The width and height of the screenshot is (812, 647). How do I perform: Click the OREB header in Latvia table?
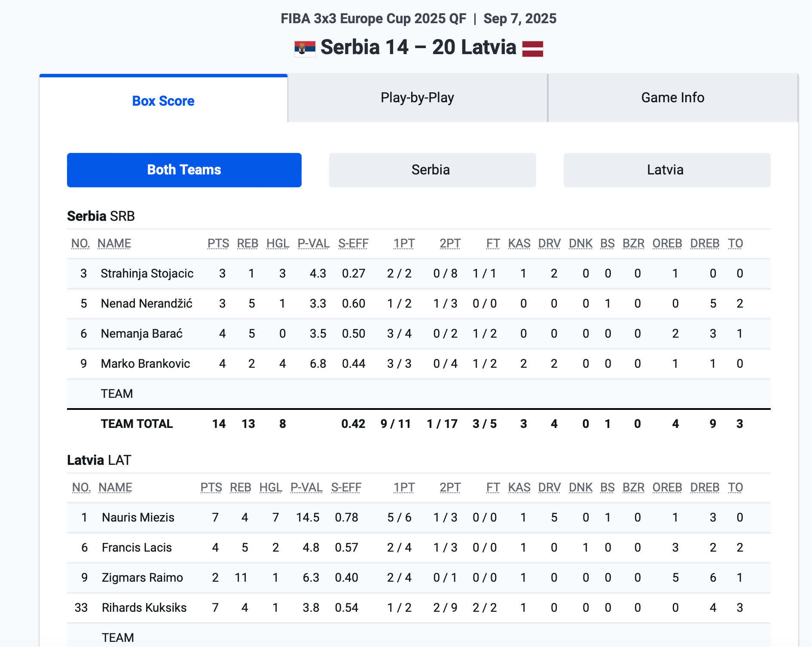coord(667,487)
